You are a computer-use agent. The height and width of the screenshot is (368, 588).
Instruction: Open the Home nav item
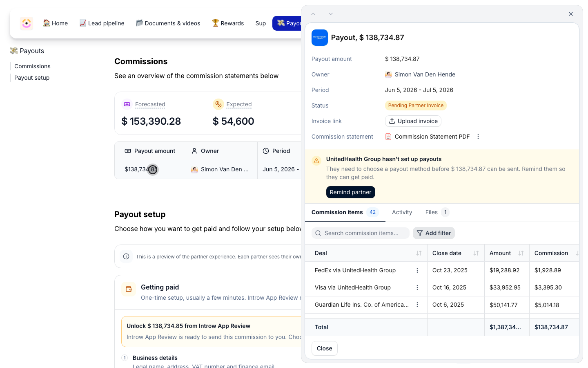56,23
